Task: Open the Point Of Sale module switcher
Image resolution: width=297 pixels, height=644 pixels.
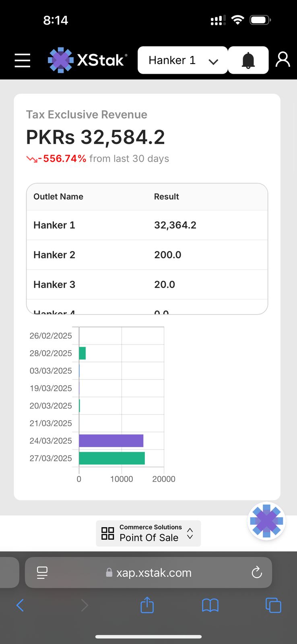Action: pos(148,533)
